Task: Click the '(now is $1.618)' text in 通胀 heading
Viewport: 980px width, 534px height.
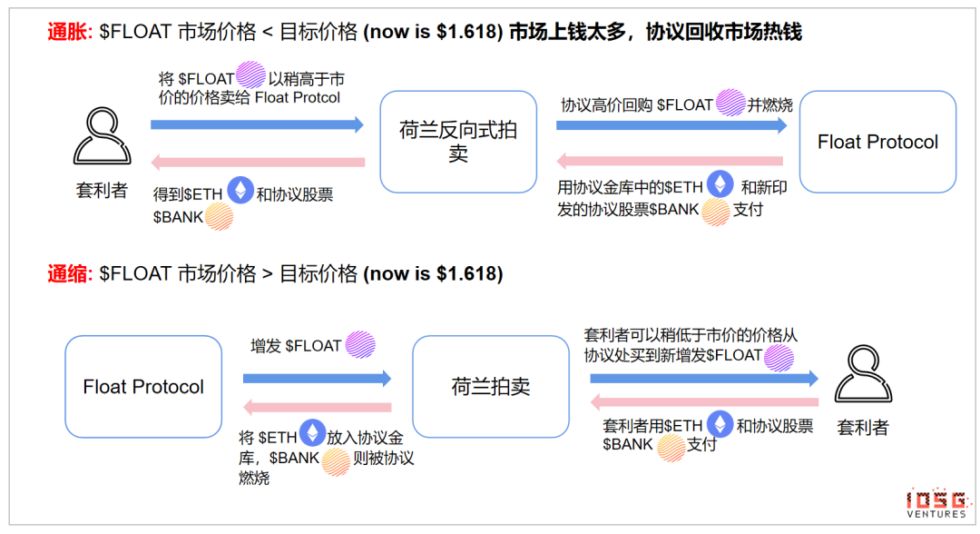Action: click(x=433, y=31)
